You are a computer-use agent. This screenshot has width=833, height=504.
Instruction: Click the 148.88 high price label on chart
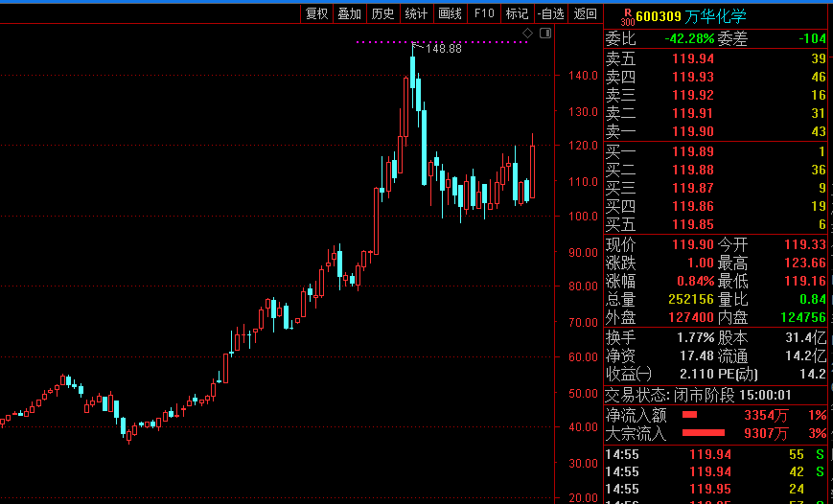444,49
